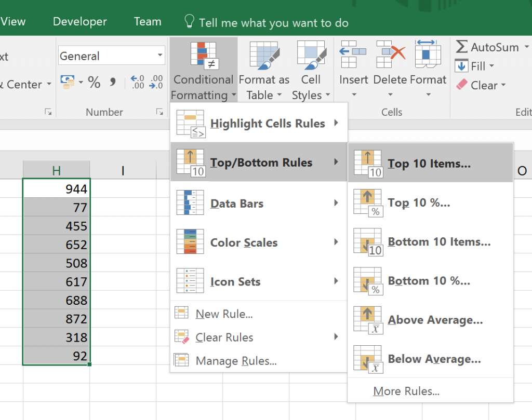Select column H header

tap(56, 170)
